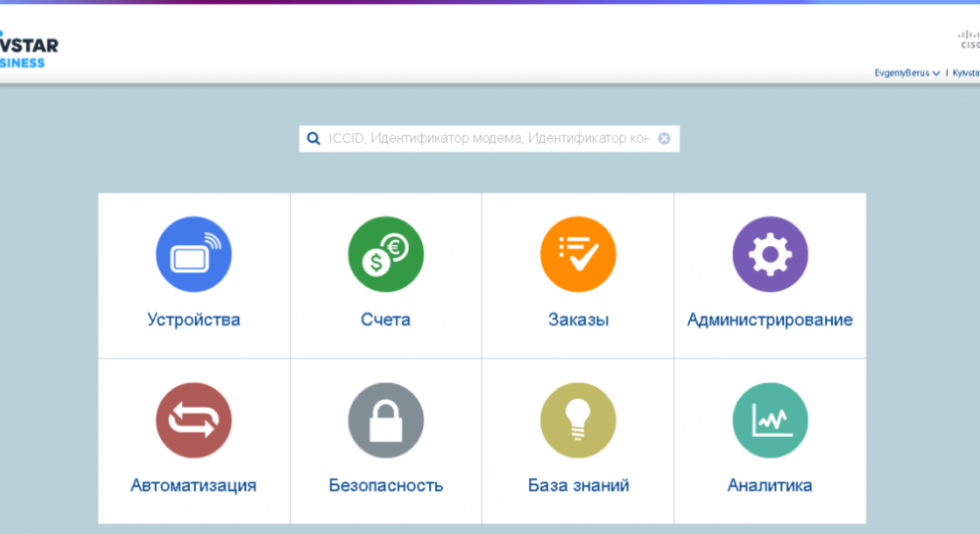Click the magnifying glass search icon
This screenshot has width=980, height=534.
click(x=314, y=139)
